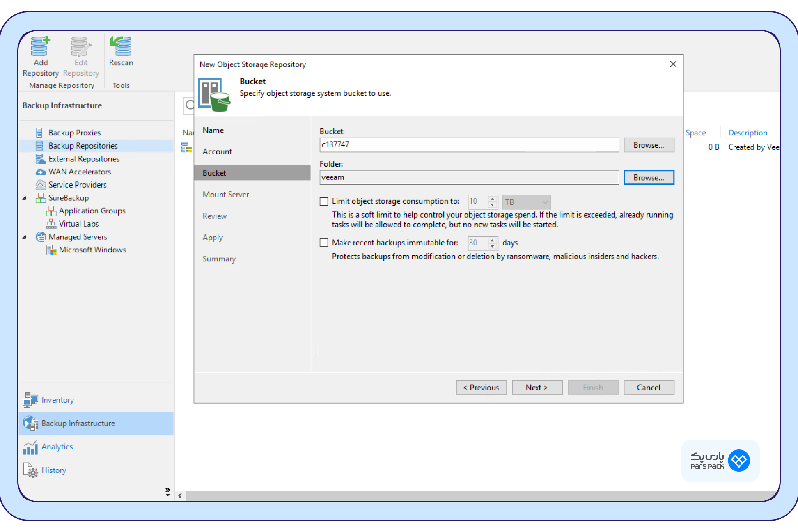The image size is (798, 532).
Task: Cancel the repository wizard
Action: 649,388
